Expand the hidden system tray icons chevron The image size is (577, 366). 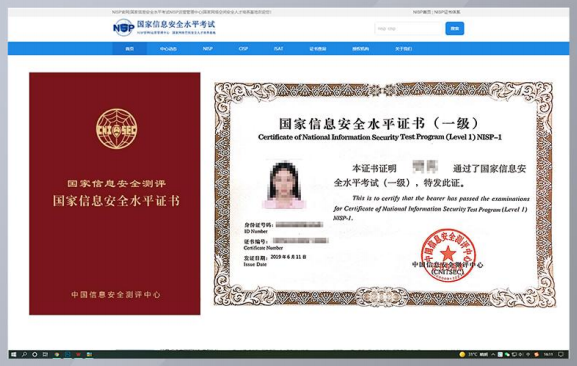pyautogui.click(x=493, y=355)
